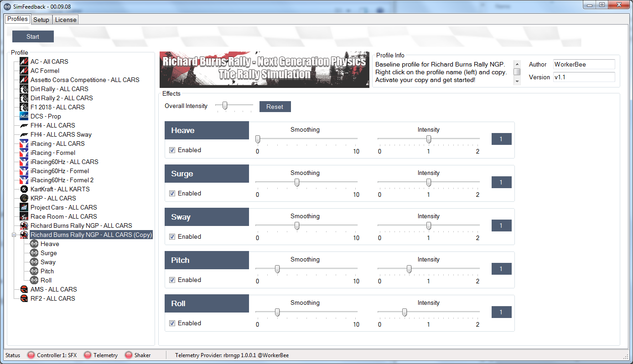Click the Reset intensity button
The height and width of the screenshot is (364, 633).
275,107
